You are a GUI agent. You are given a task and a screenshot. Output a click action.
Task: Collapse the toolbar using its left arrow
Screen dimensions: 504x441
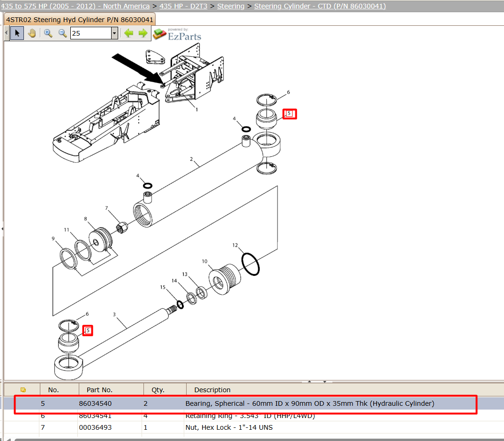(x=7, y=33)
